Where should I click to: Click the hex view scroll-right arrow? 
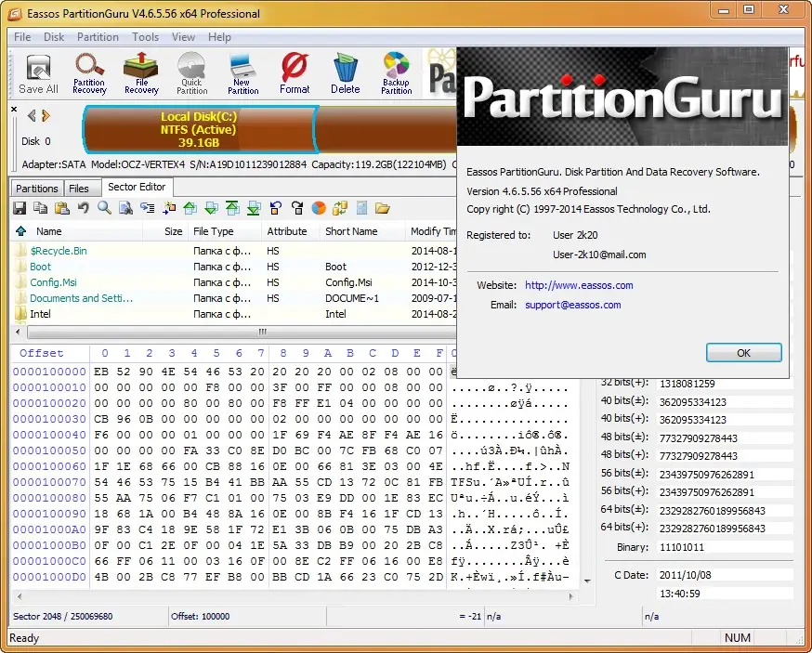coord(571,596)
